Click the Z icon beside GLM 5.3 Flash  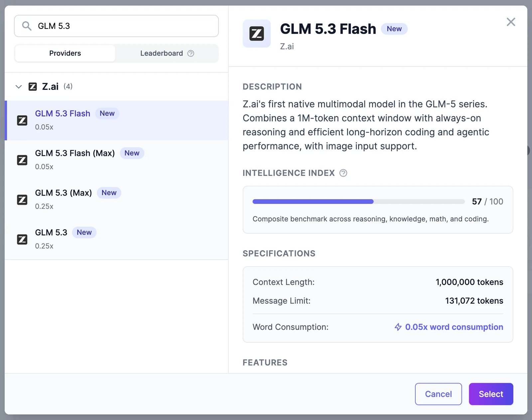(x=22, y=120)
